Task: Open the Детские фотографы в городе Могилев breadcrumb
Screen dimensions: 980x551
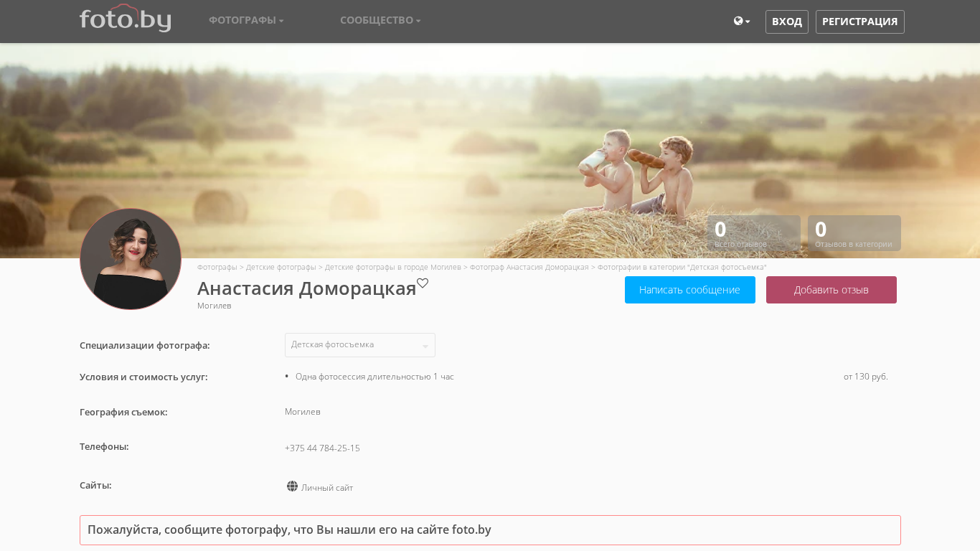Action: point(392,267)
